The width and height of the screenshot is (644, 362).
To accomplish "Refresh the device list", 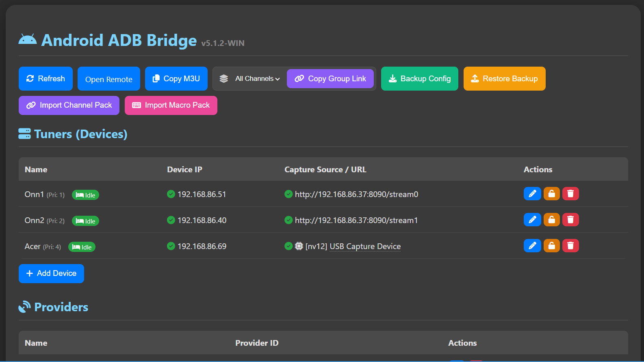I will (46, 79).
